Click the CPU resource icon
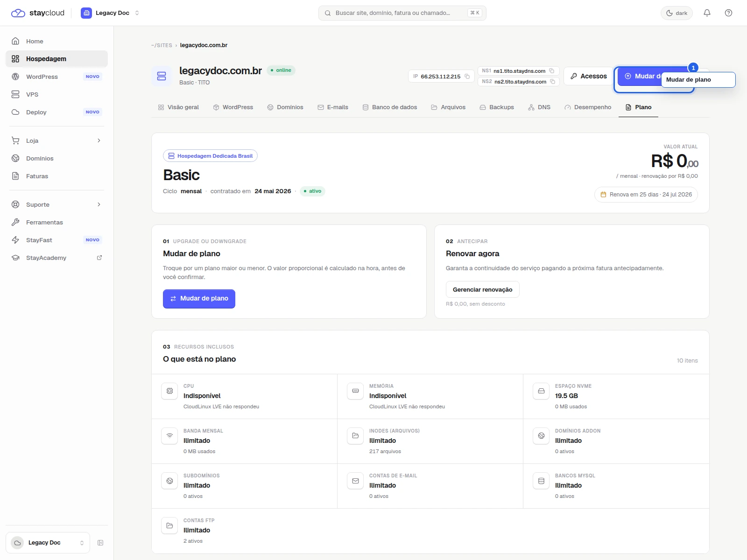The width and height of the screenshot is (747, 560). [169, 391]
